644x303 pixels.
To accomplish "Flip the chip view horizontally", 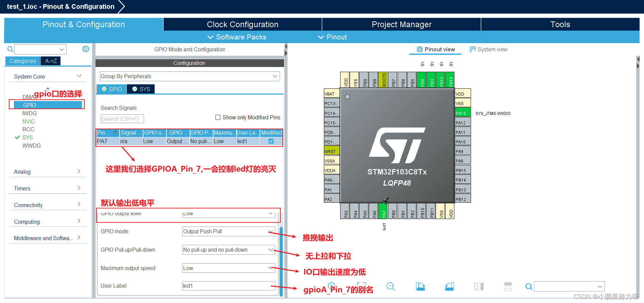I will (x=479, y=287).
